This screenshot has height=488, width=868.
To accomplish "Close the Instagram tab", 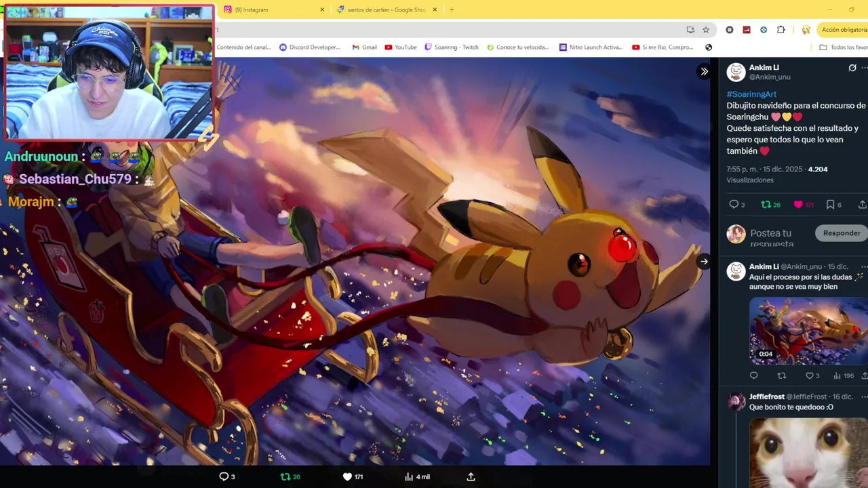I will click(322, 9).
